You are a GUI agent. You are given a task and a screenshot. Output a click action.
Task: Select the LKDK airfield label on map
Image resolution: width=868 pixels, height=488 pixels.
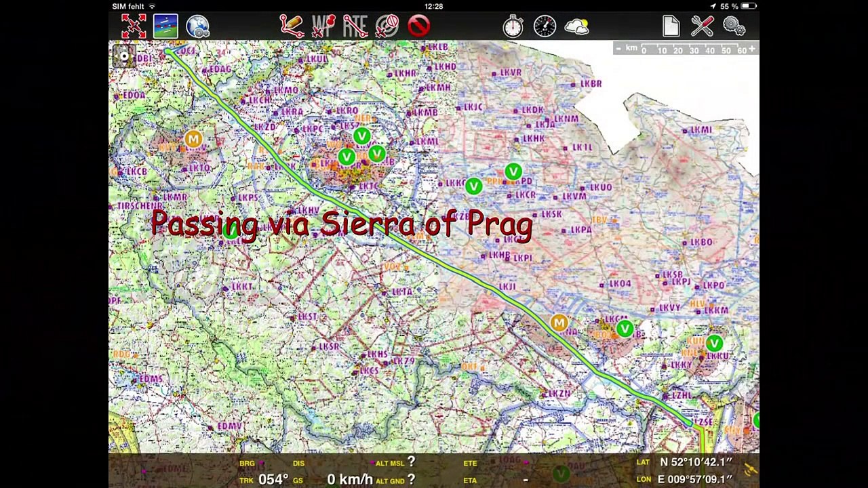coord(533,109)
